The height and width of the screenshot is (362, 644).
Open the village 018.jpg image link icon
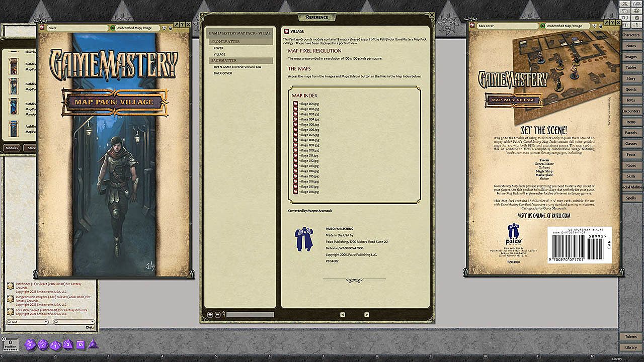pos(296,192)
